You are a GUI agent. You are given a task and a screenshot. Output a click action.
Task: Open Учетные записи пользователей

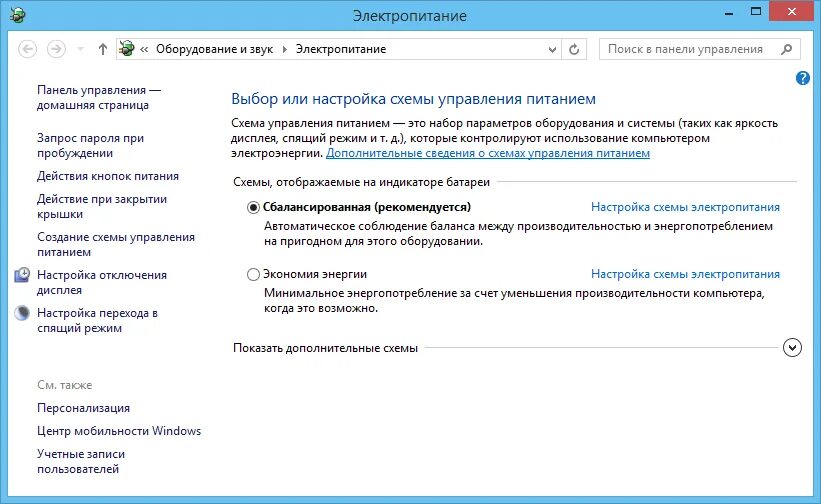click(x=81, y=461)
